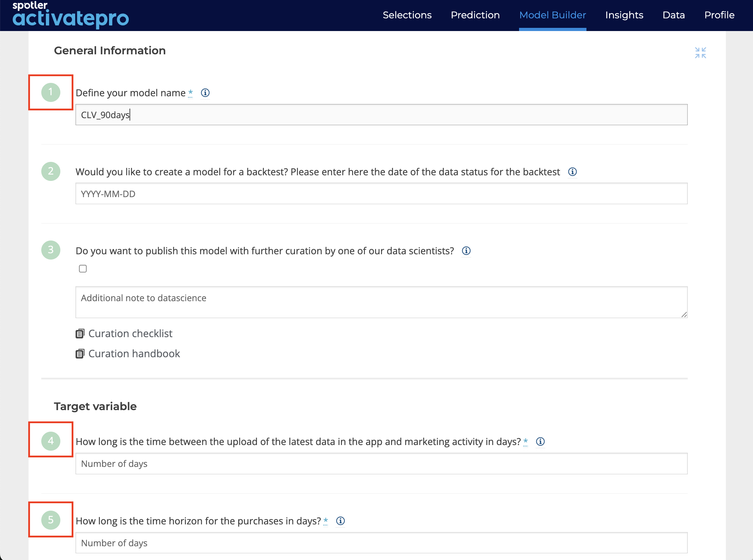Image resolution: width=753 pixels, height=560 pixels.
Task: Show info about data scientist curation
Action: (x=466, y=251)
